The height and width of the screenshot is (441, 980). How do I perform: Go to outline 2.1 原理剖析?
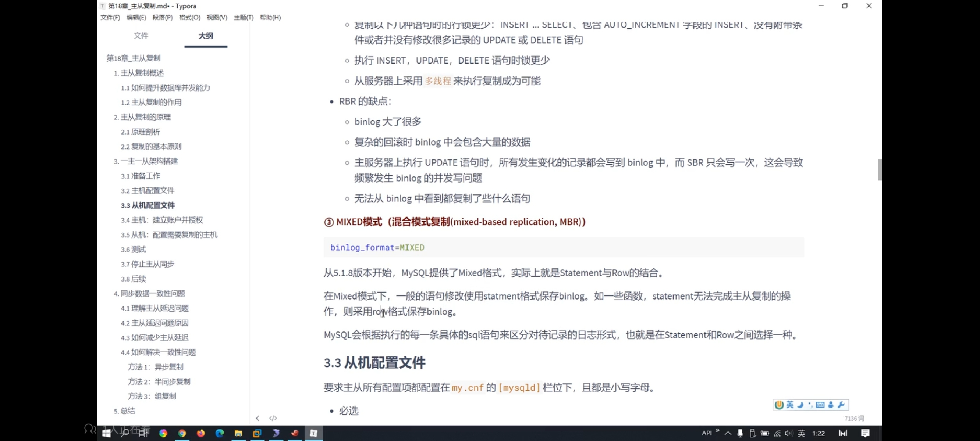(x=141, y=132)
